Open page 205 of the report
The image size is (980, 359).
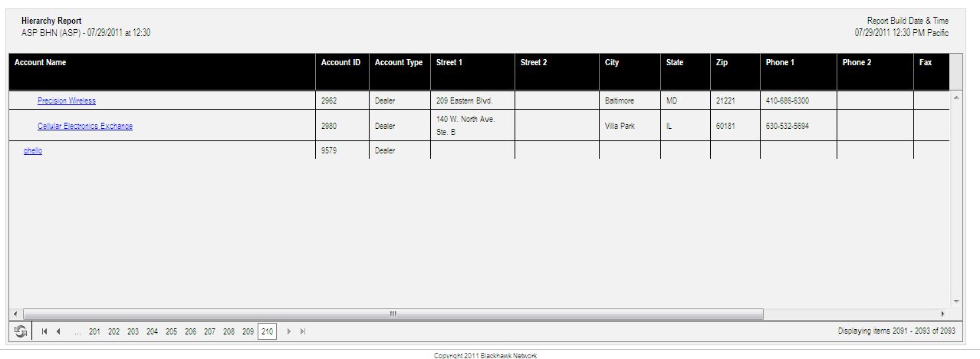point(171,332)
